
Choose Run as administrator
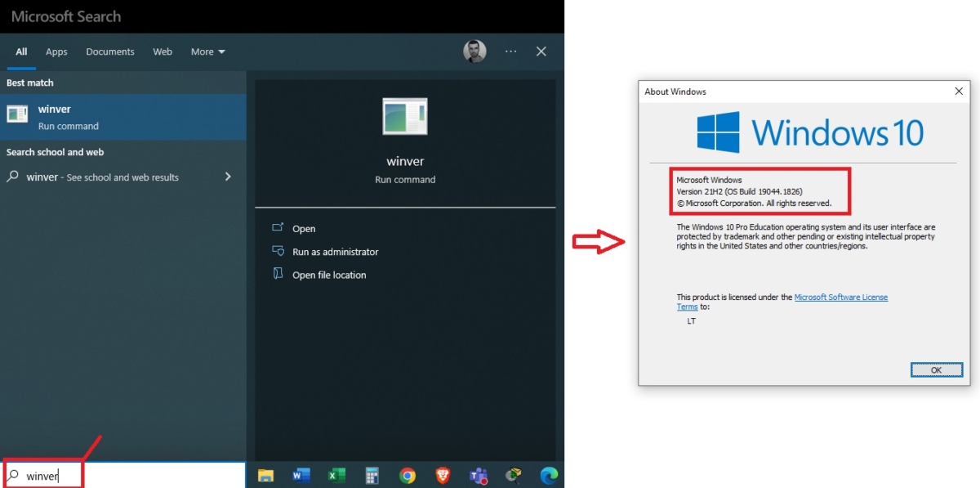coord(336,252)
